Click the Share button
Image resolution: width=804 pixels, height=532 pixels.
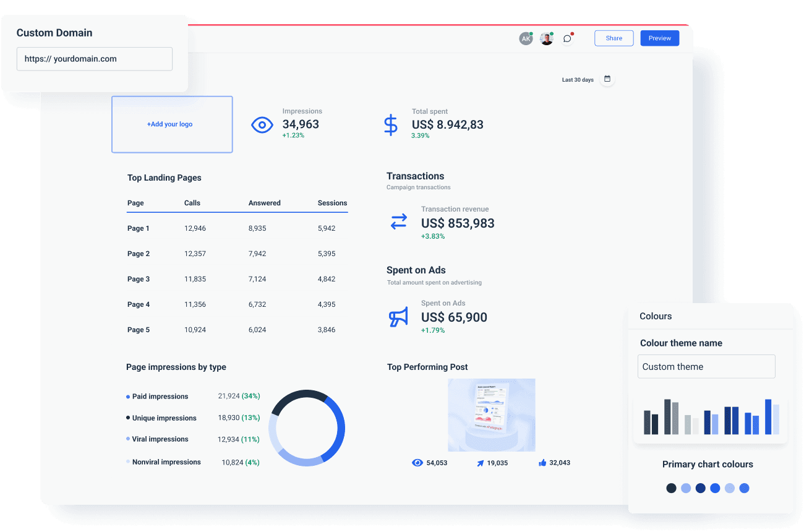point(614,38)
